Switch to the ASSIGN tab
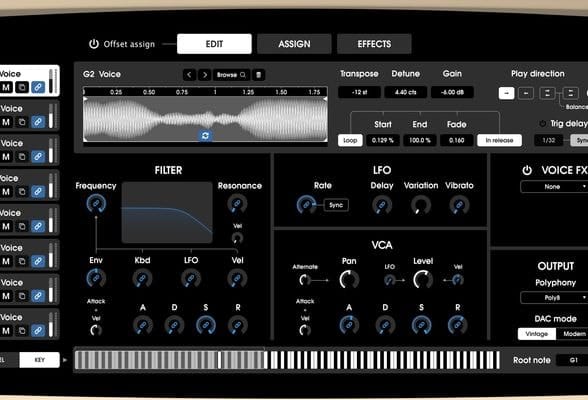588x400 pixels. click(x=294, y=44)
